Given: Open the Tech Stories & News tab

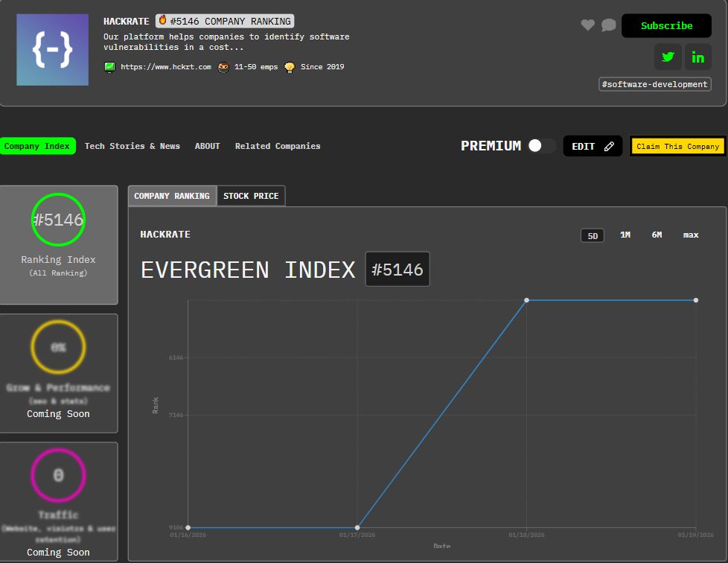Looking at the screenshot, I should click(x=132, y=146).
